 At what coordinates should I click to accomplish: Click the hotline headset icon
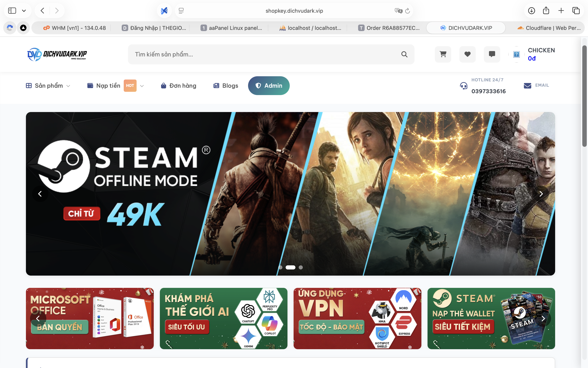tap(464, 86)
